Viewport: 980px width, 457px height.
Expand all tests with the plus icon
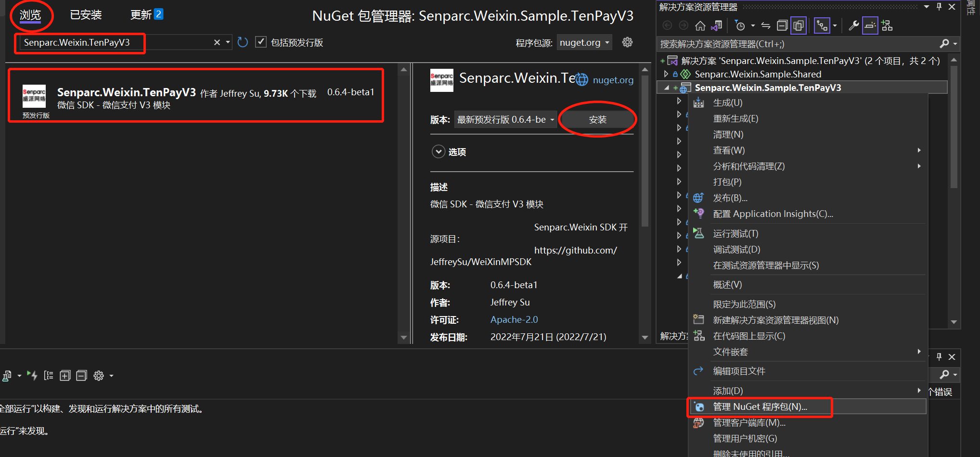[x=65, y=376]
